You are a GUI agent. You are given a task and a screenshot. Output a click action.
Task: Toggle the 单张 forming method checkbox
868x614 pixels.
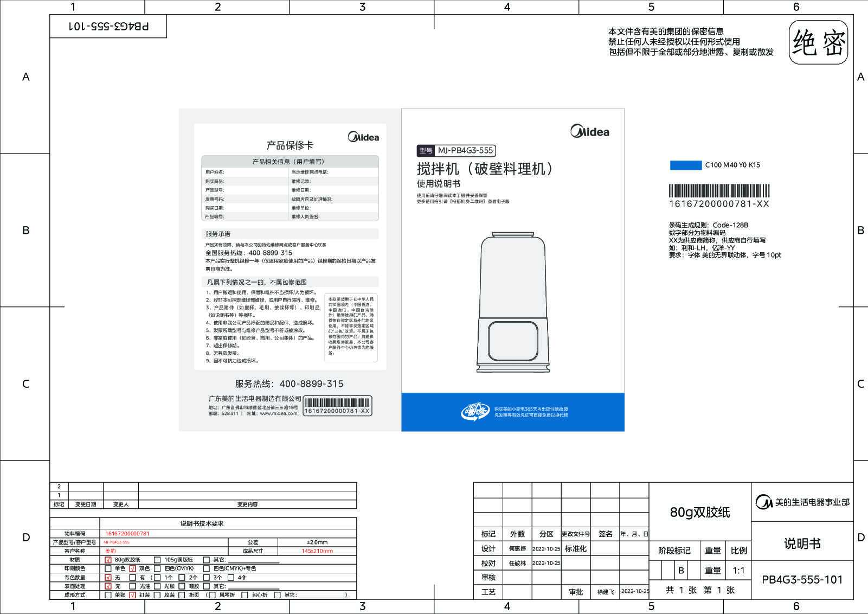pyautogui.click(x=108, y=595)
